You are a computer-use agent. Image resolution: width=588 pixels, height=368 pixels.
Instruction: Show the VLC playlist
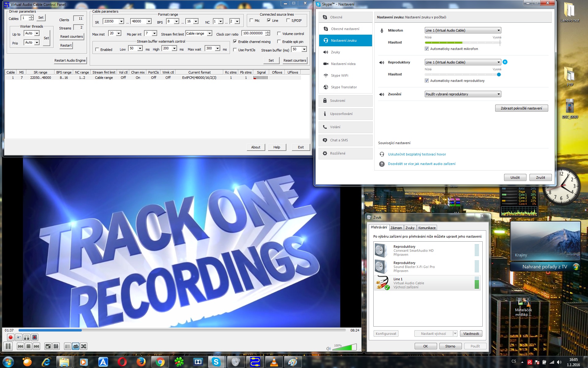click(68, 346)
